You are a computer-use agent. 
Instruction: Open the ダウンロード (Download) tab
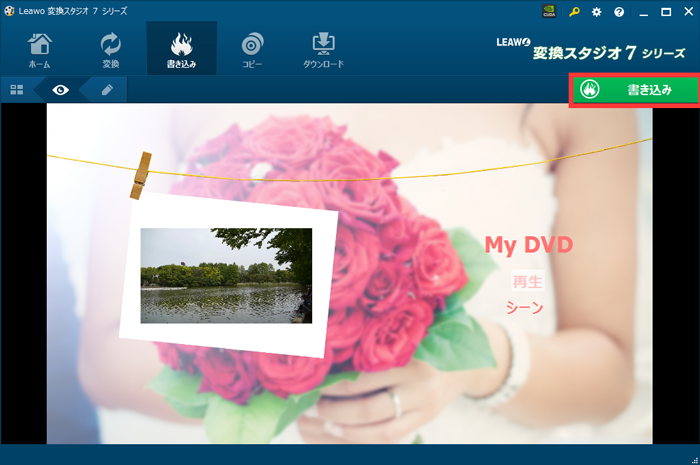tap(323, 50)
